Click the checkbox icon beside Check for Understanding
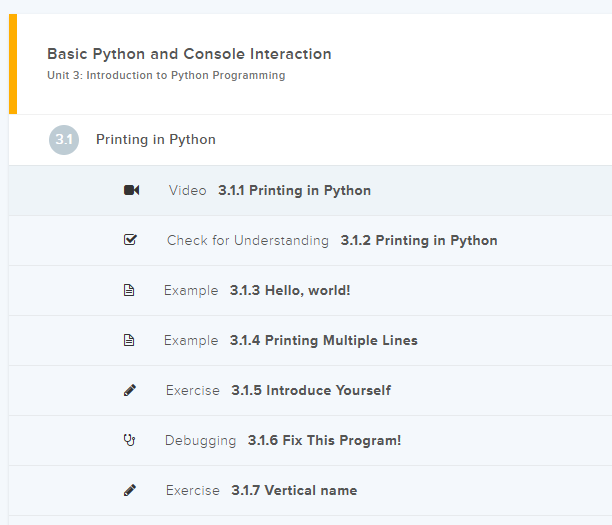612x525 pixels. (130, 240)
